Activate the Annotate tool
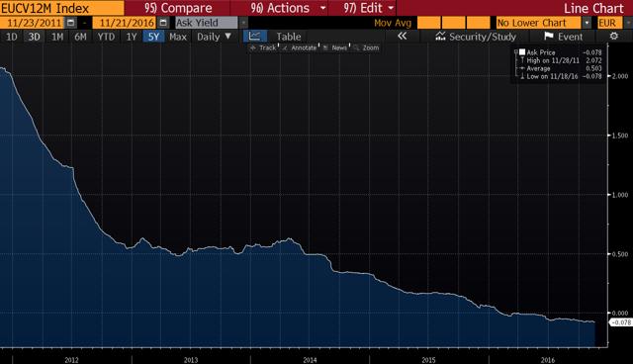 [x=300, y=47]
